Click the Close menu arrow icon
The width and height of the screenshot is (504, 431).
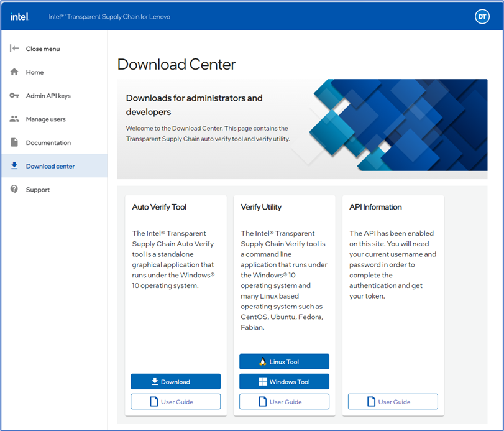coord(14,49)
